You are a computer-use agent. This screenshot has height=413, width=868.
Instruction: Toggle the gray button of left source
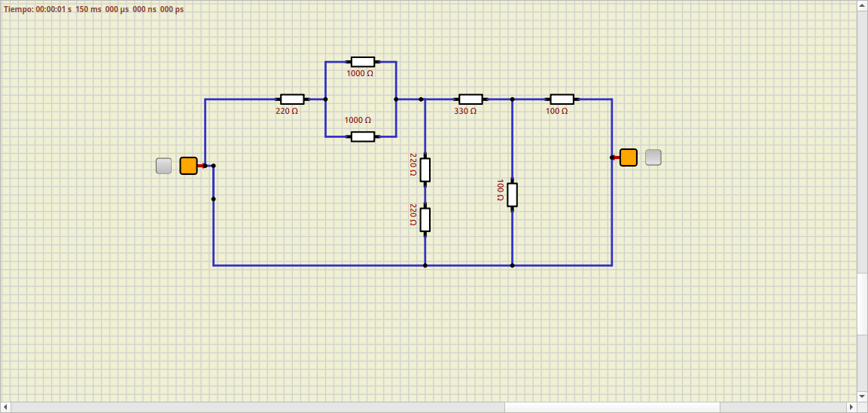click(x=164, y=166)
